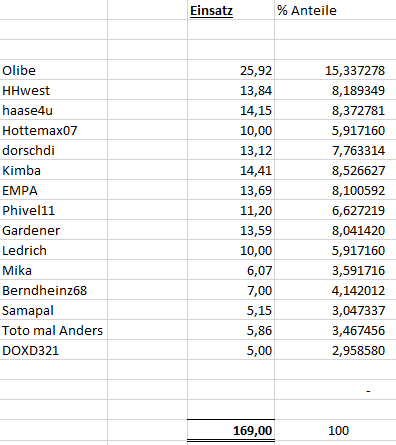Image resolution: width=396 pixels, height=445 pixels.
Task: Click the DOXD321 name cell
Action: 54,350
